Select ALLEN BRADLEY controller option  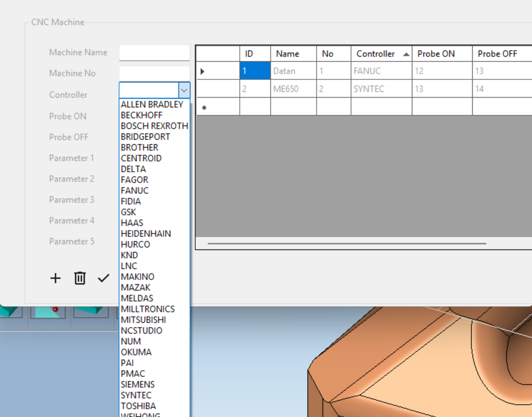coord(152,104)
